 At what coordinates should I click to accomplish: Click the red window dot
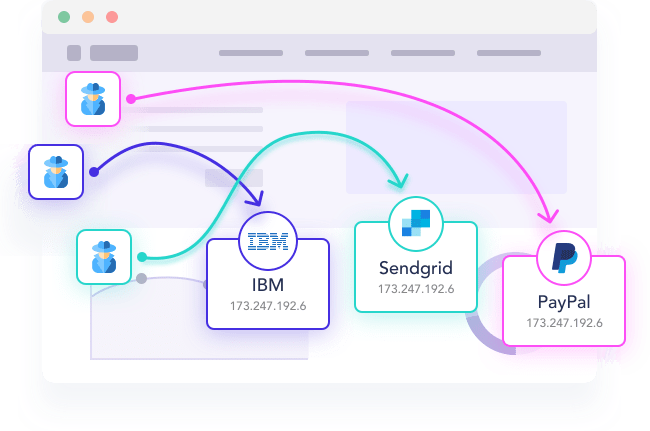coord(112,17)
